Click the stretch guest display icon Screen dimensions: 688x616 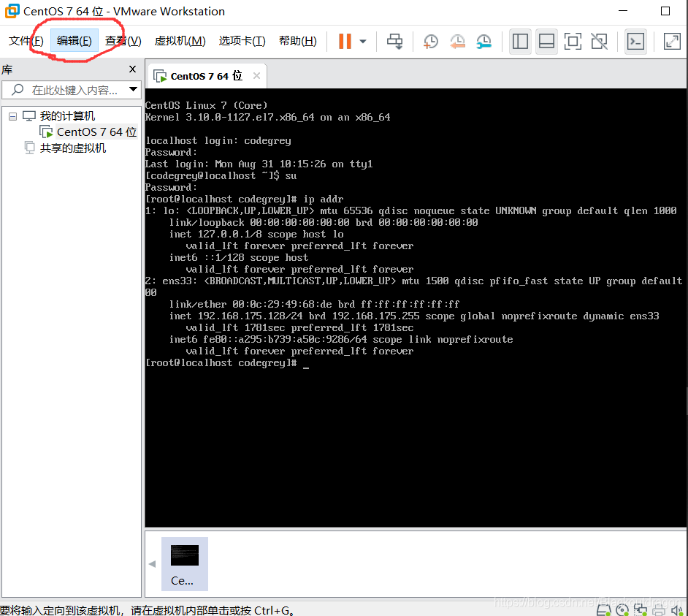point(672,41)
